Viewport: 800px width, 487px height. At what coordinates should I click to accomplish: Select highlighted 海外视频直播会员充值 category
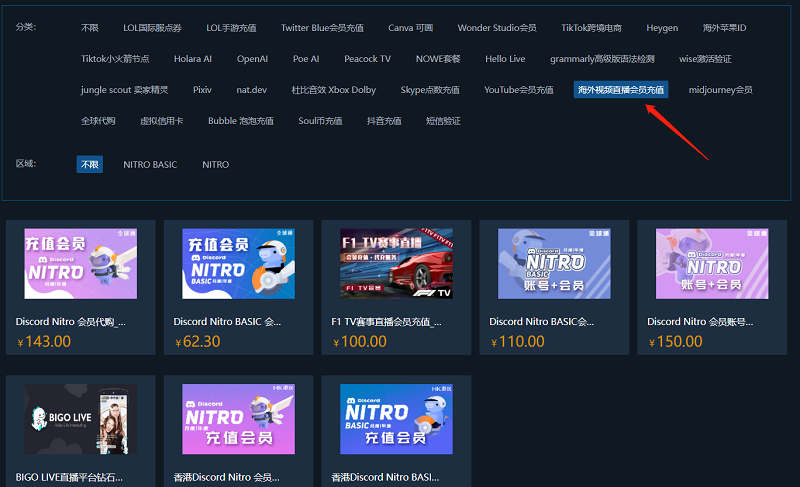coord(621,90)
